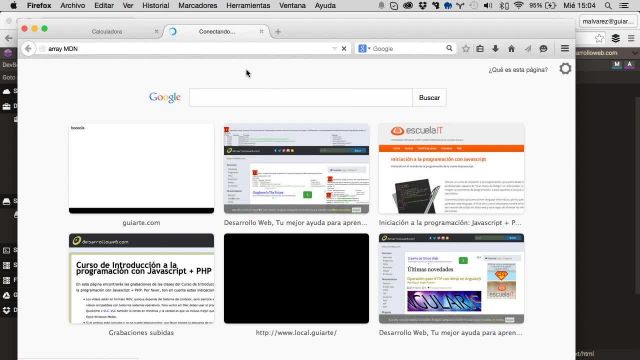Open the Firefox hamburger menu
This screenshot has width=640, height=360.
click(565, 49)
